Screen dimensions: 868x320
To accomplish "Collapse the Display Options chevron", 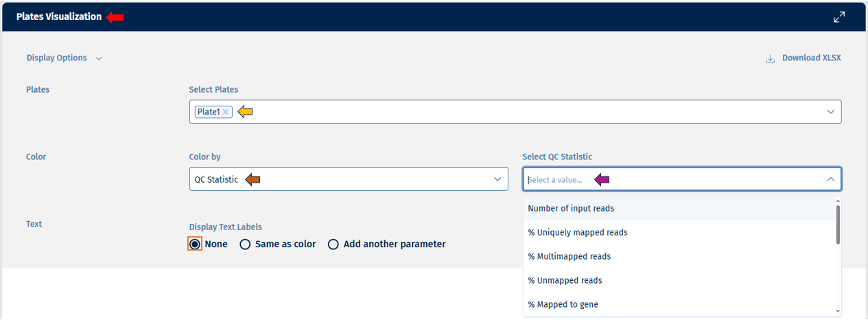I will coord(99,58).
